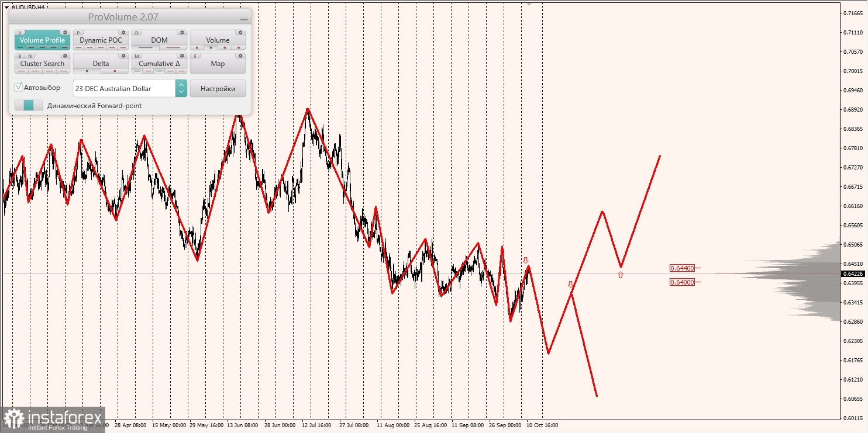The height and width of the screenshot is (433, 868).
Task: Toggle Delta green dot sub-mode
Action: pyautogui.click(x=87, y=71)
